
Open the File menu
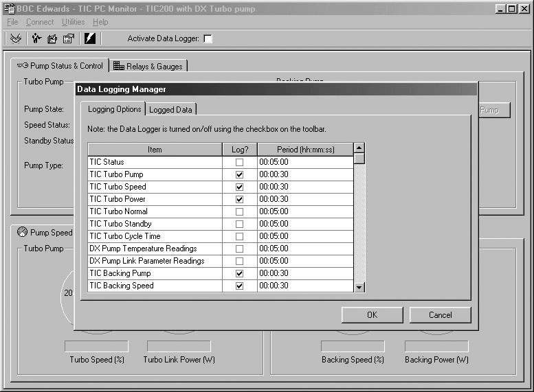[x=12, y=22]
